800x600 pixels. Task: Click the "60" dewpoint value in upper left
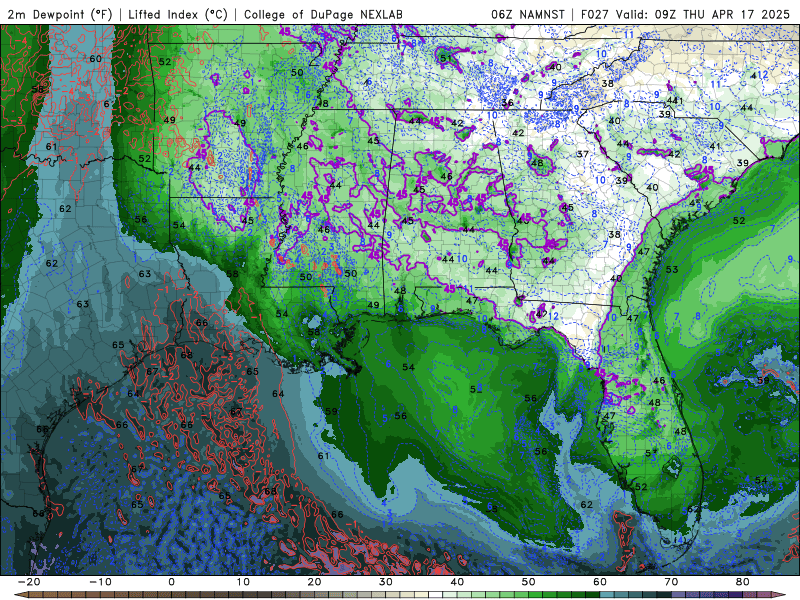tap(95, 59)
